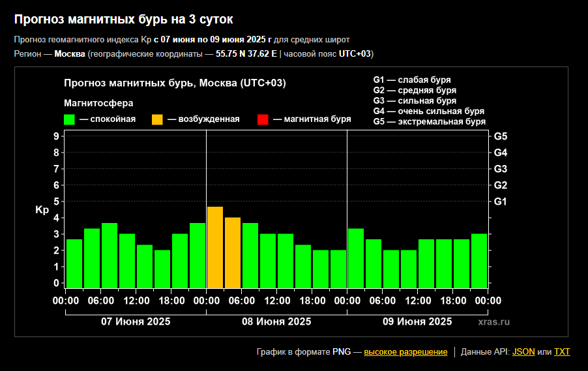Click the Kp axis title on left
Image resolution: width=588 pixels, height=371 pixels.
pos(42,210)
